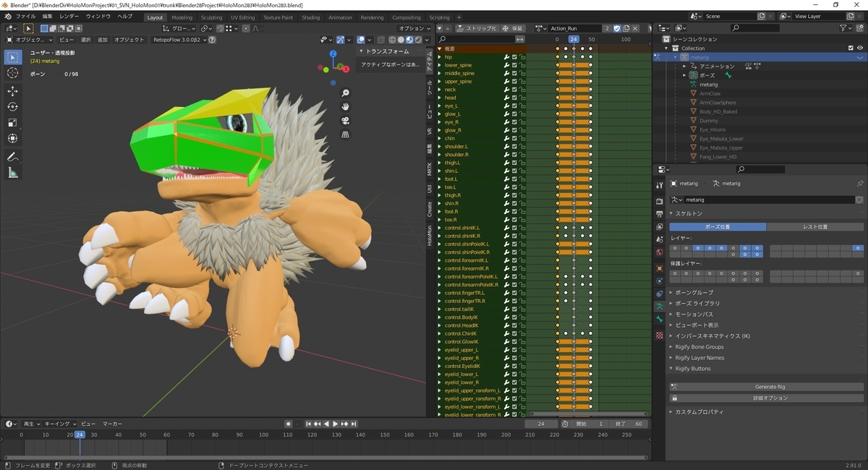Image resolution: width=868 pixels, height=470 pixels.
Task: Open the Render properties tab icon
Action: click(x=659, y=201)
